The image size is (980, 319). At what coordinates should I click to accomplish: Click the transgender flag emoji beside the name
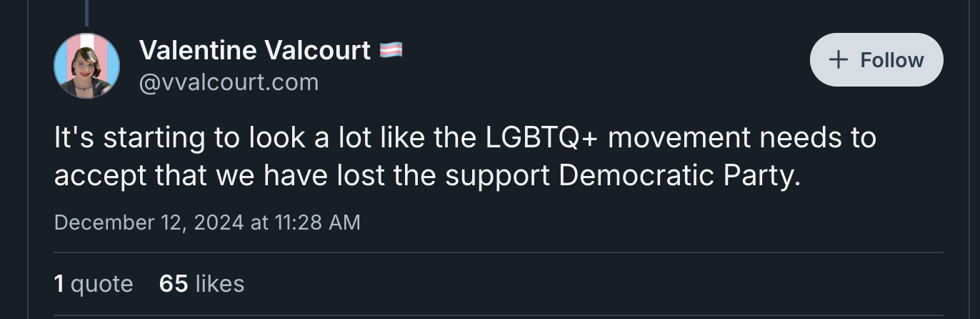(391, 50)
